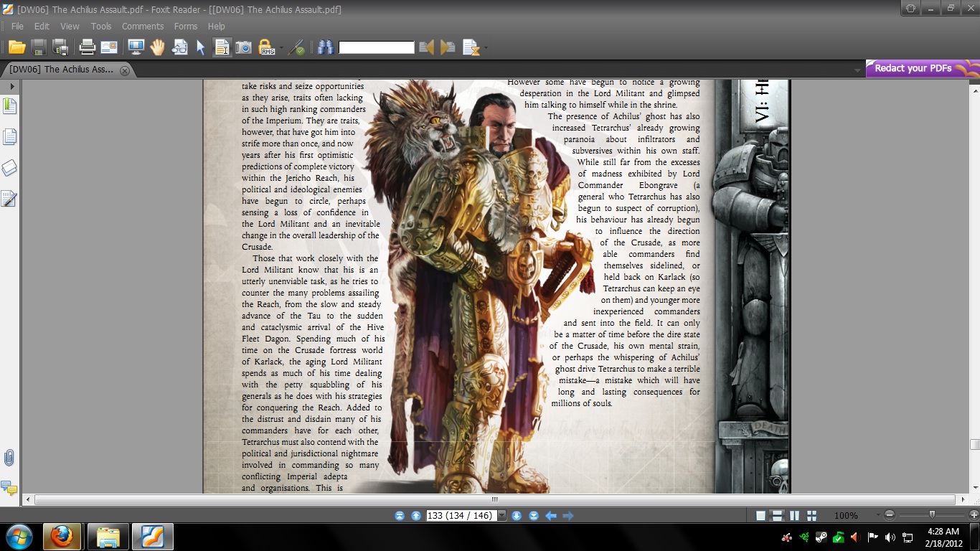Click the Save All icon
980x551 pixels.
point(61,47)
